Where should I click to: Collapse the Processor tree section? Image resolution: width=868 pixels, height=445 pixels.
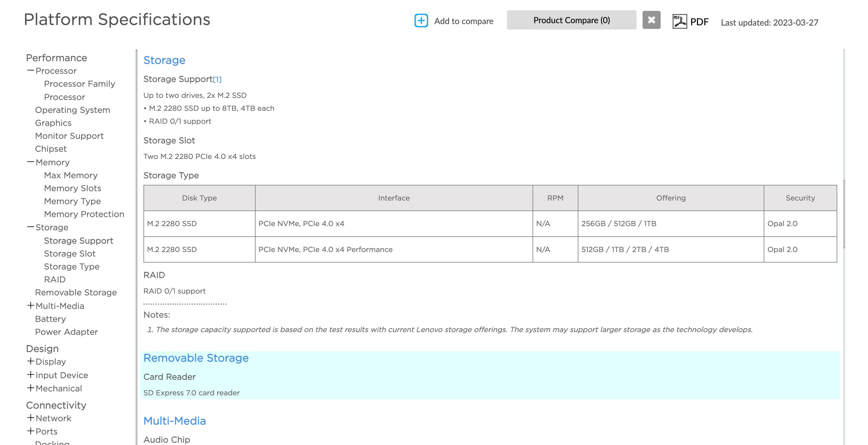click(31, 71)
